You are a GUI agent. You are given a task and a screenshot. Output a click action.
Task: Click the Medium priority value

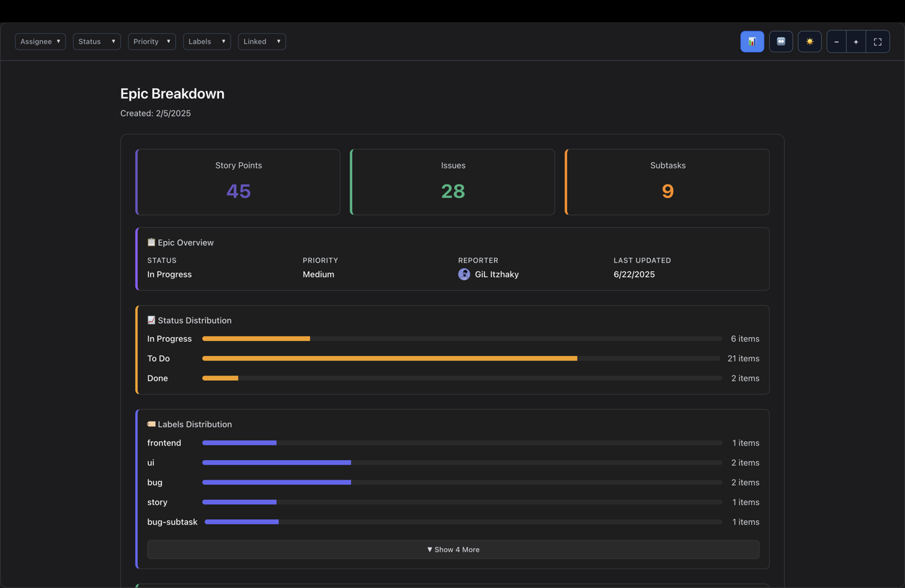coord(318,274)
